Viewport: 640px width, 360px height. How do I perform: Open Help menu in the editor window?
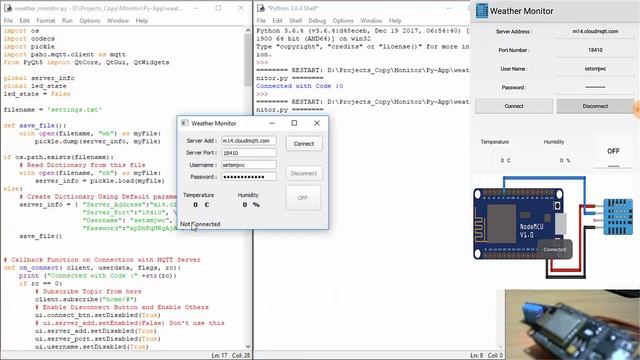pyautogui.click(x=142, y=20)
